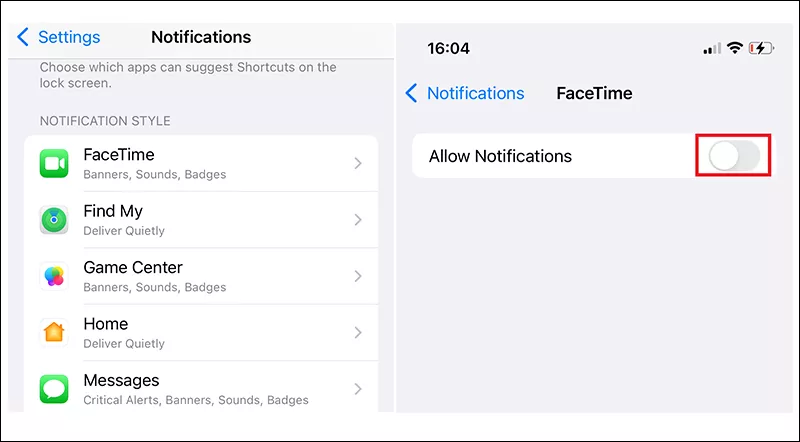800x442 pixels.
Task: Tap the Game Center app icon
Action: point(54,276)
